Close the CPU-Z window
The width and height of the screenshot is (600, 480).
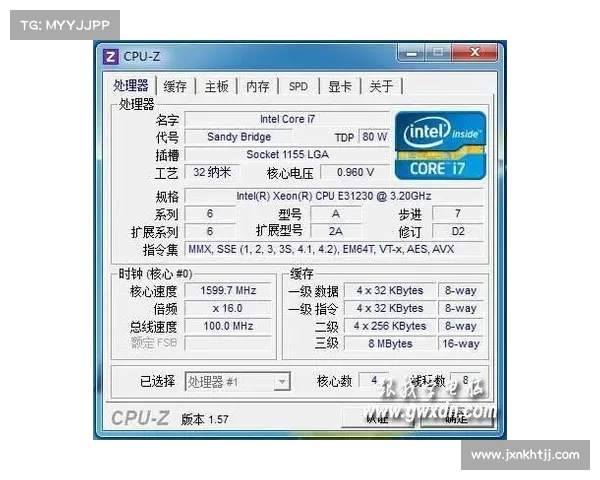click(x=475, y=52)
